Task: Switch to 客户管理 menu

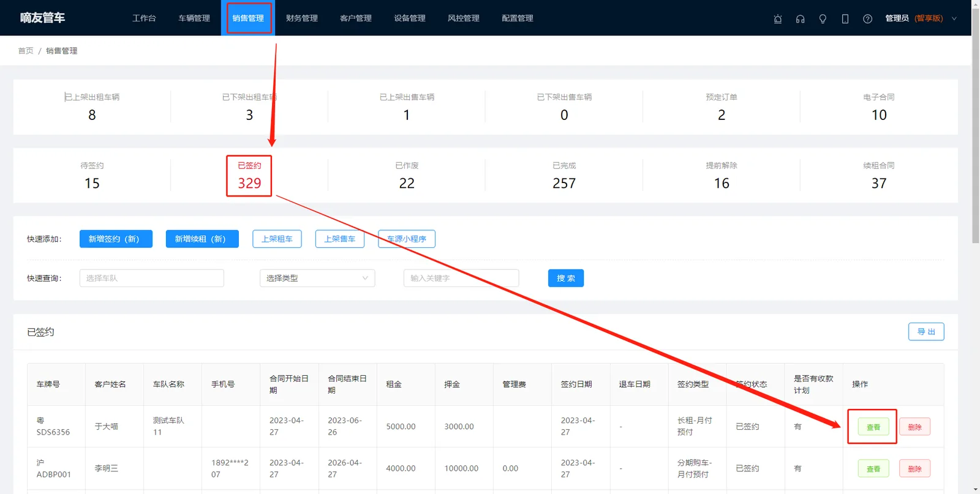Action: click(356, 18)
